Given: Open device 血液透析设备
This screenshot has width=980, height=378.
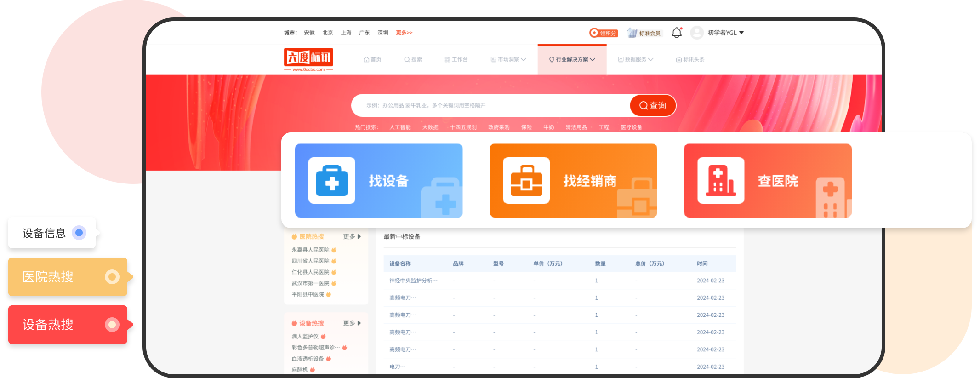Looking at the screenshot, I should pyautogui.click(x=308, y=359).
